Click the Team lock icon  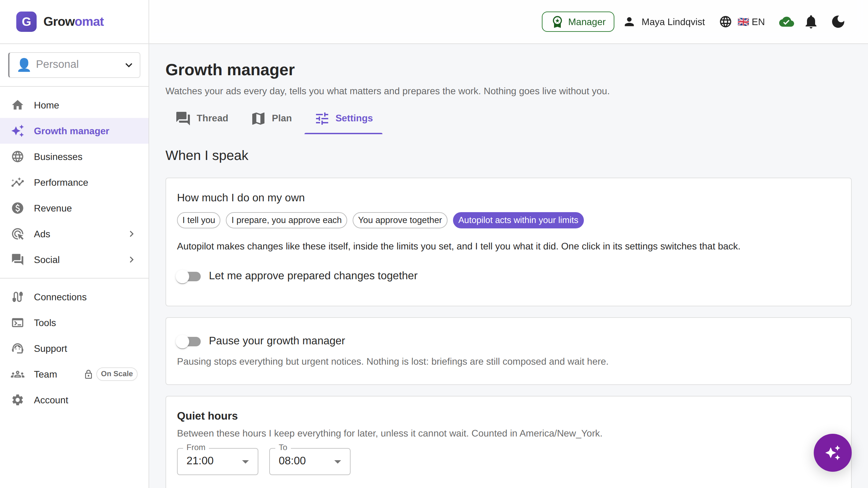click(88, 374)
